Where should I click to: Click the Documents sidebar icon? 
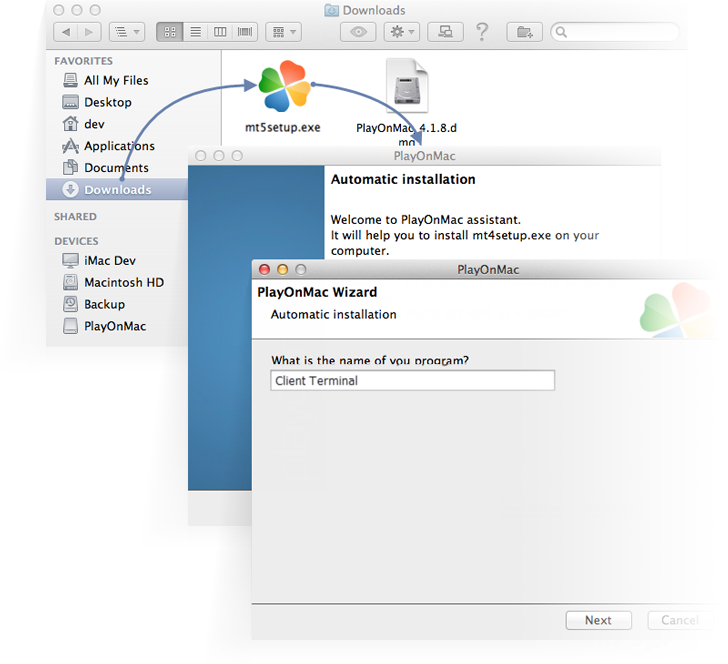click(x=70, y=167)
